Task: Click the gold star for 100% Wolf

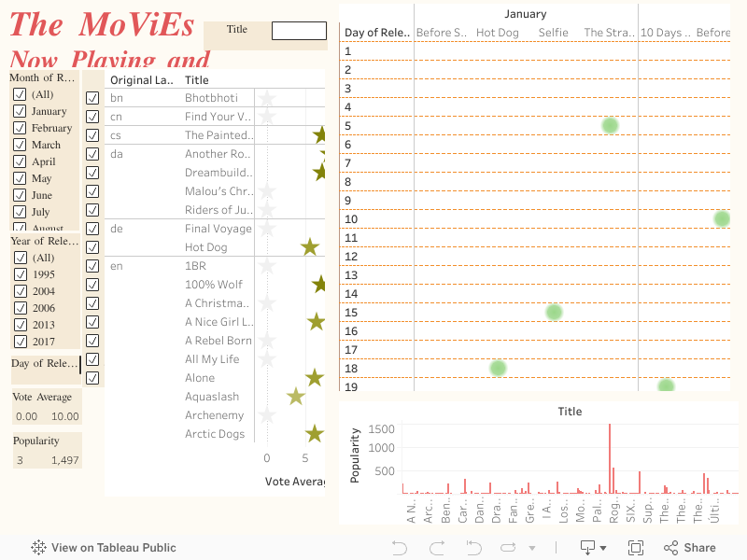Action: coord(318,285)
